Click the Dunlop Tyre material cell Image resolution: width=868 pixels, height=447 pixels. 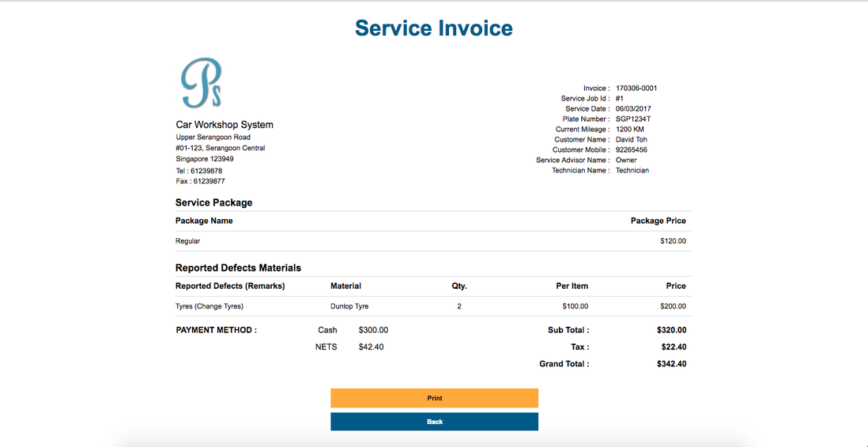(x=349, y=306)
